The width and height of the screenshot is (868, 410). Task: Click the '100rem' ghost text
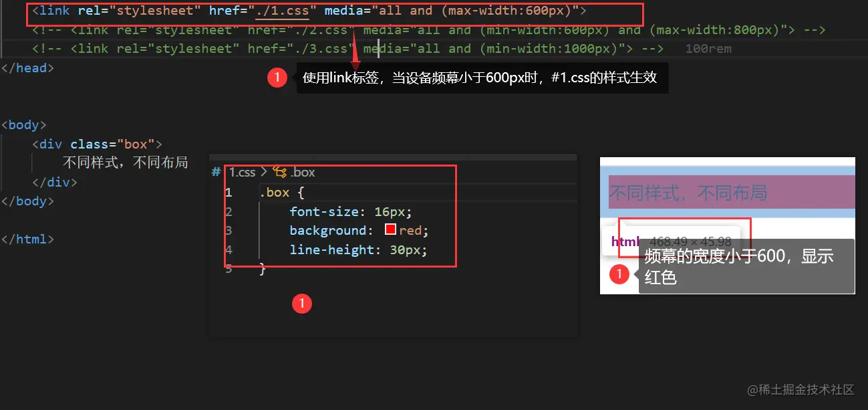tap(708, 49)
